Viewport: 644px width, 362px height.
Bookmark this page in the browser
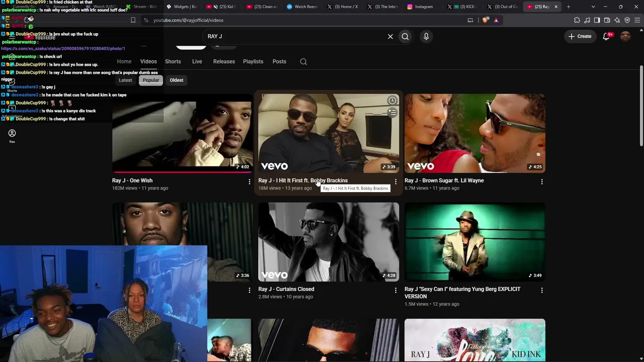(x=133, y=20)
